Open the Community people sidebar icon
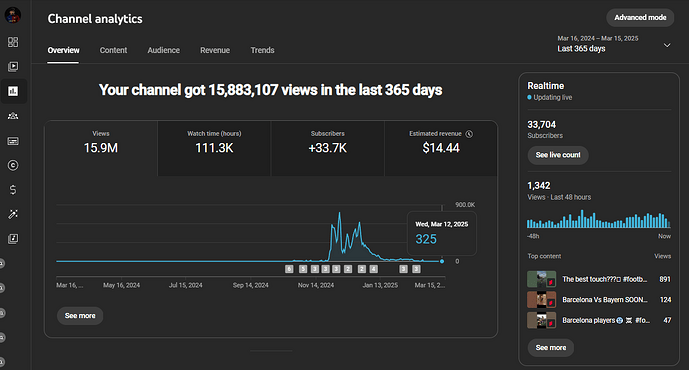The width and height of the screenshot is (689, 370). click(13, 116)
